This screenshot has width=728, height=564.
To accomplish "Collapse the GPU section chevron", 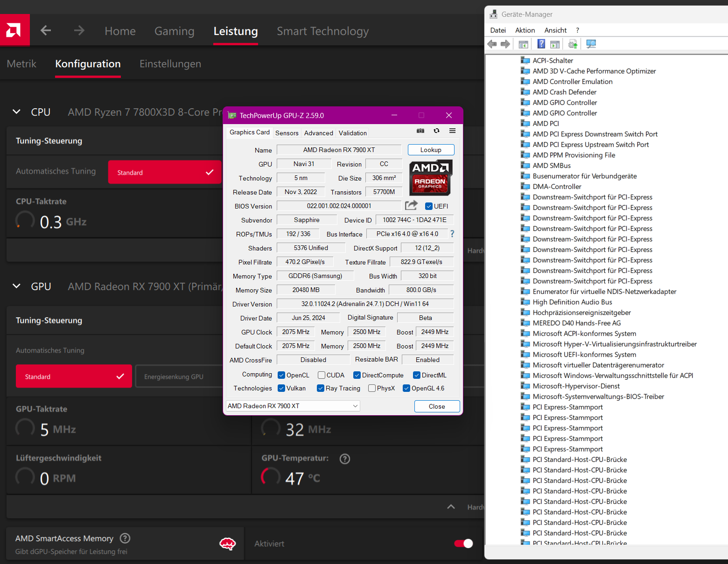I will pyautogui.click(x=16, y=286).
